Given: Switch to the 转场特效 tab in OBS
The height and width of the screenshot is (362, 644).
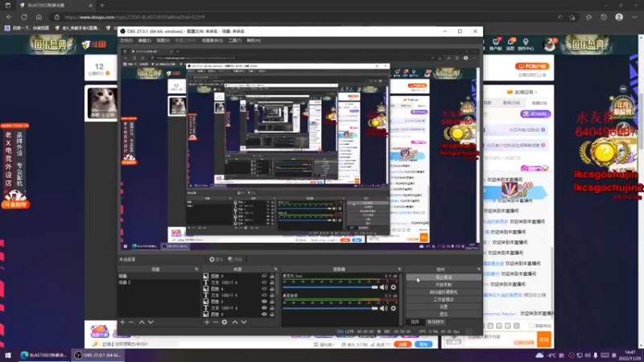Looking at the screenshot, I should [x=436, y=323].
